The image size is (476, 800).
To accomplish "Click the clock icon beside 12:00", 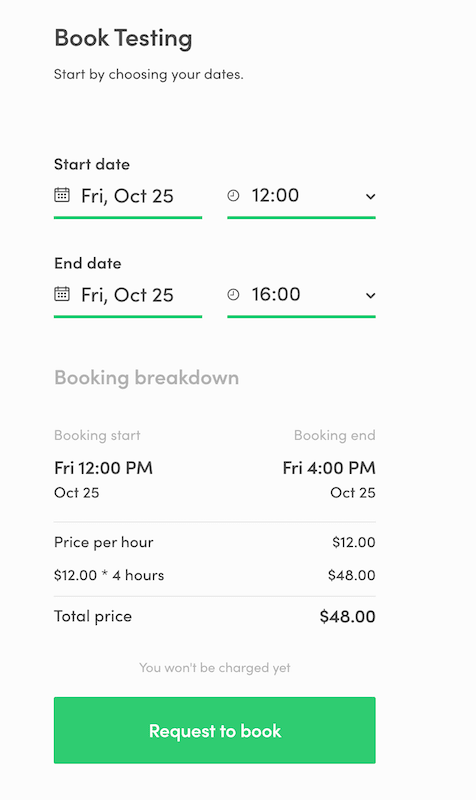I will (x=233, y=195).
